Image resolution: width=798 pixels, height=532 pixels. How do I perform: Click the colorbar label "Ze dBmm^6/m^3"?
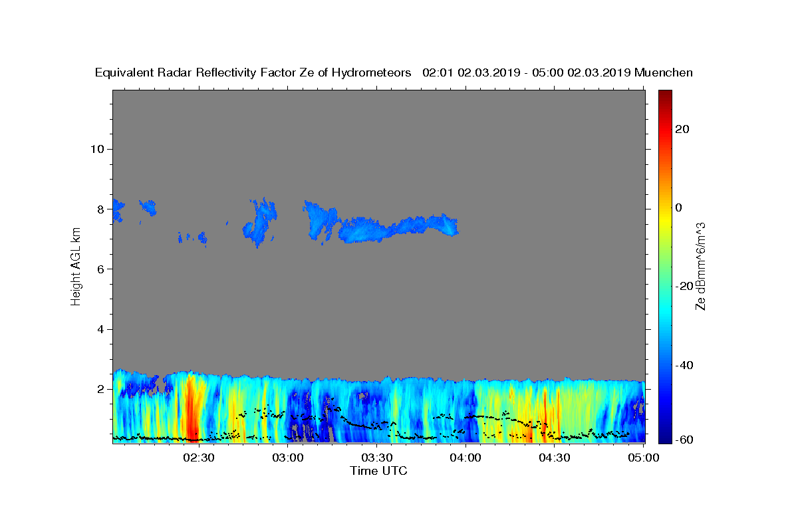pos(700,266)
